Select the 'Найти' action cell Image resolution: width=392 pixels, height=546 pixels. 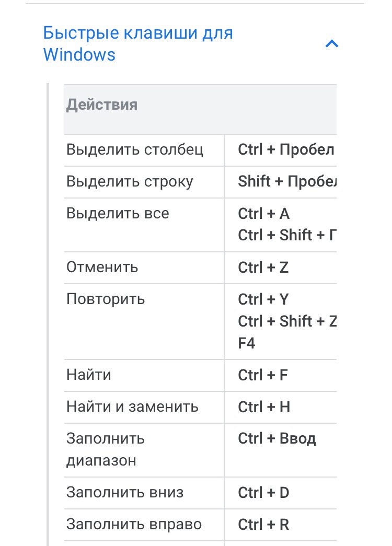pyautogui.click(x=89, y=375)
